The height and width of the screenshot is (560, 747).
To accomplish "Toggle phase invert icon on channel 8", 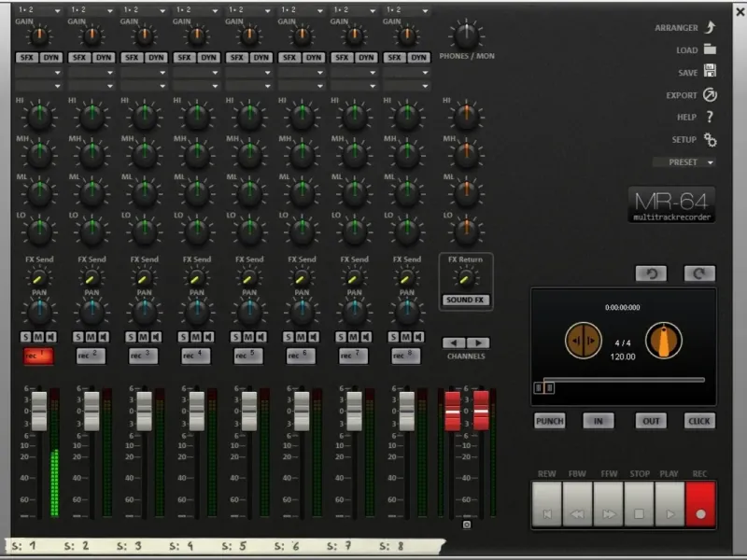I will point(418,337).
